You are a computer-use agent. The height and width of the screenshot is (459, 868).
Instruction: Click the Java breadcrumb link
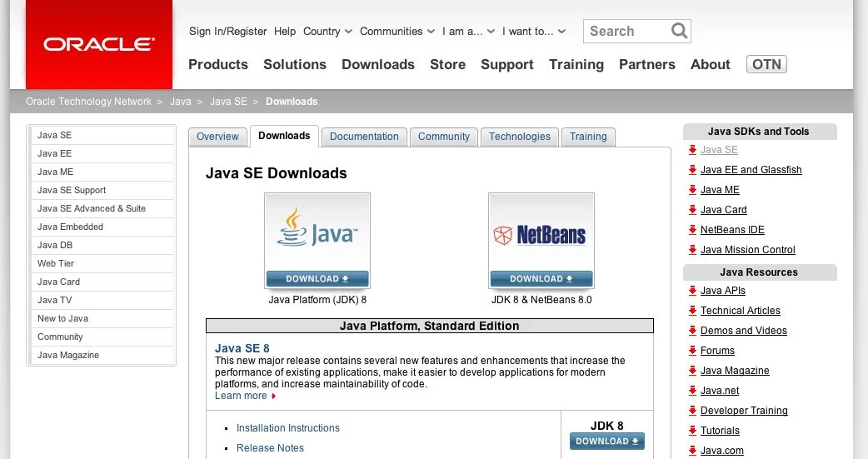(x=181, y=102)
